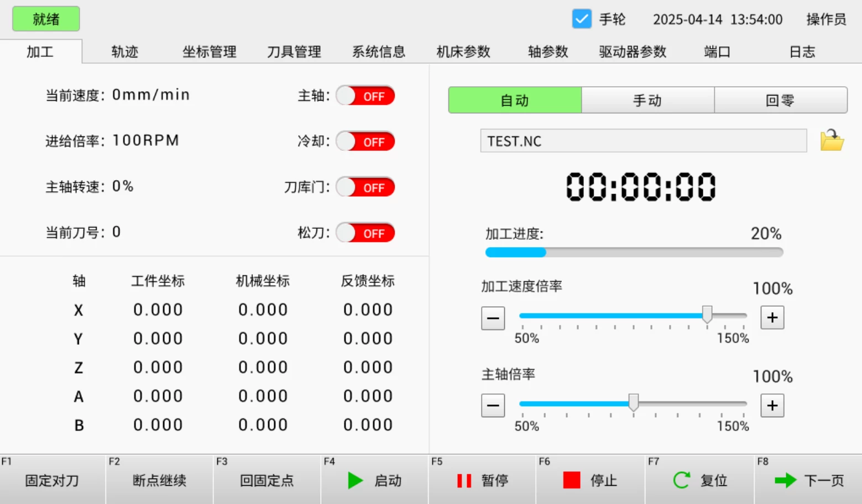Open the 坐标管理 tab

[x=210, y=52]
